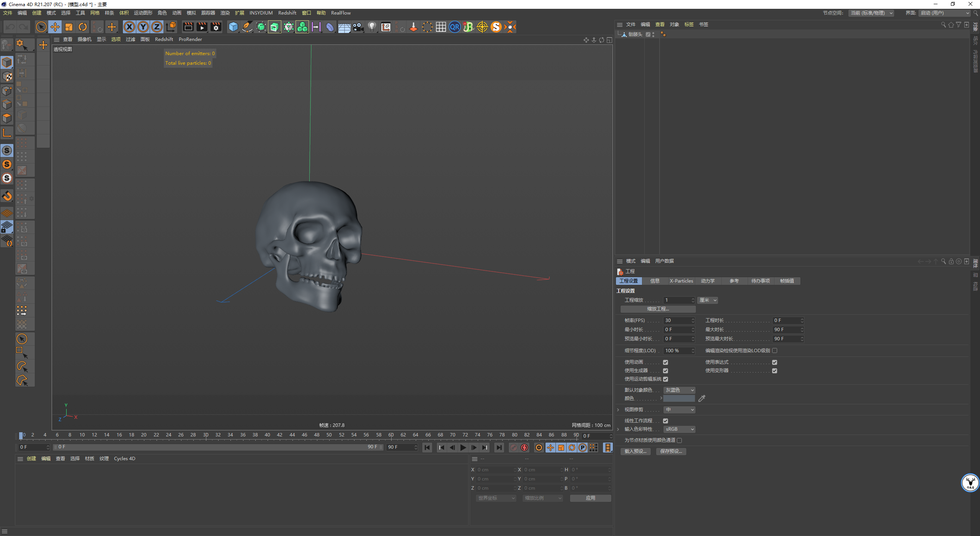Activate the Rotate tool in top toolbar

pyautogui.click(x=83, y=27)
